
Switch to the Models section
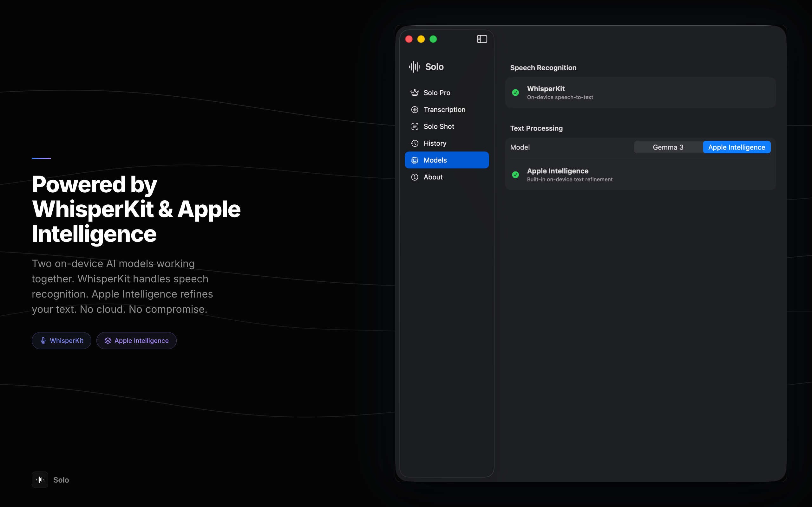(435, 160)
